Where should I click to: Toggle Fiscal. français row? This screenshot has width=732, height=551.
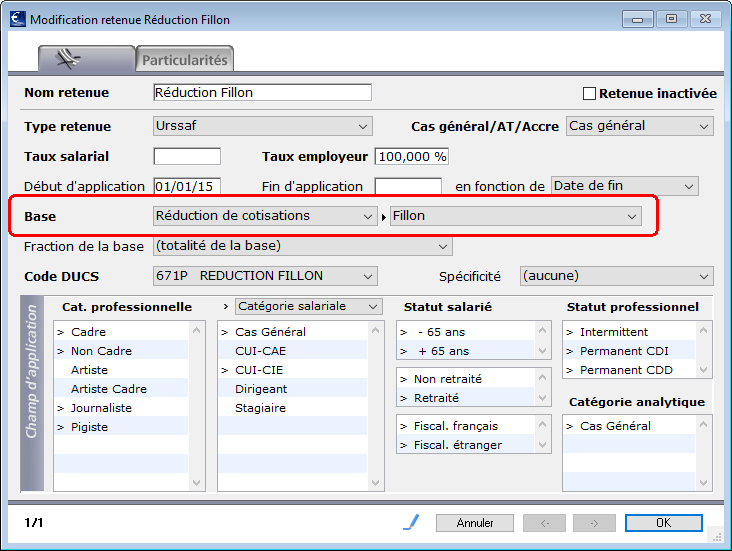click(x=465, y=426)
